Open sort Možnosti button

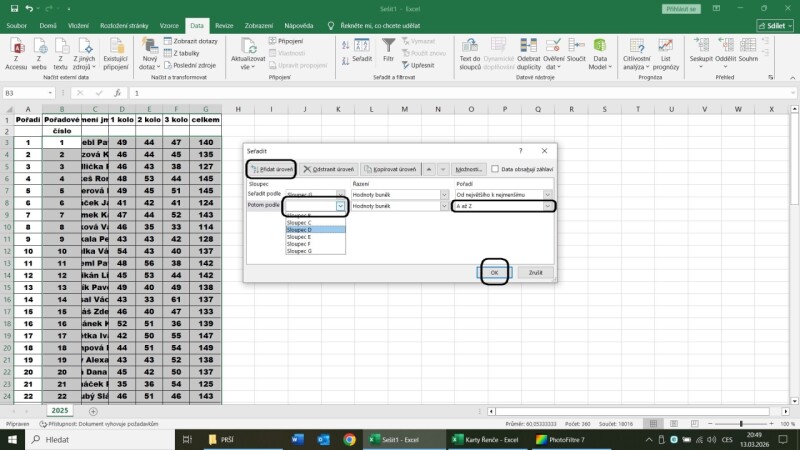pos(468,169)
